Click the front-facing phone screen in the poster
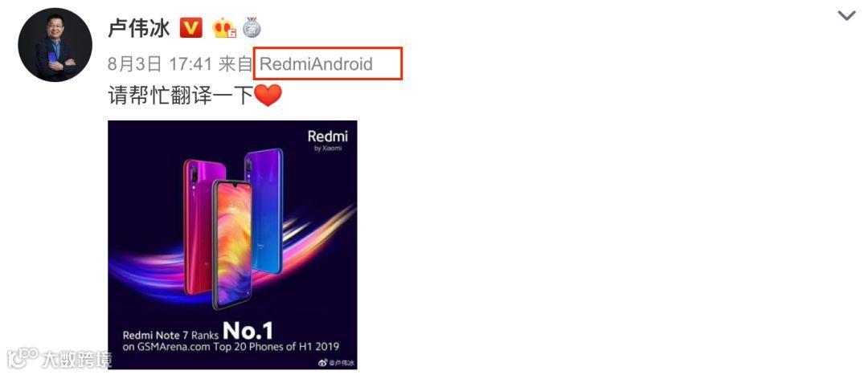The width and height of the screenshot is (868, 375). tap(232, 244)
